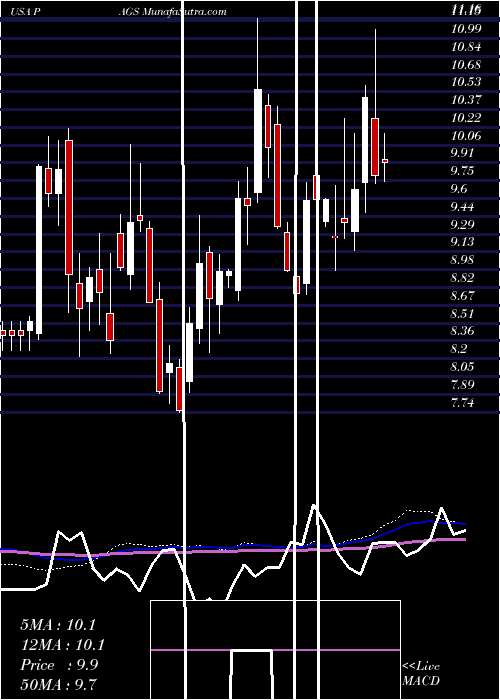The height and width of the screenshot is (700, 500).
Task: Select the 10.53 price level label
Action: tap(466, 82)
